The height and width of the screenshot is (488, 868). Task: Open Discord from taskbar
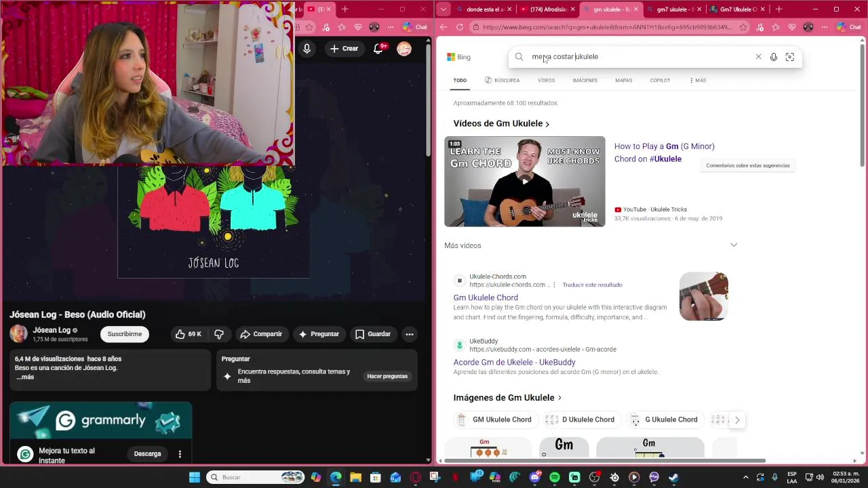tap(535, 477)
